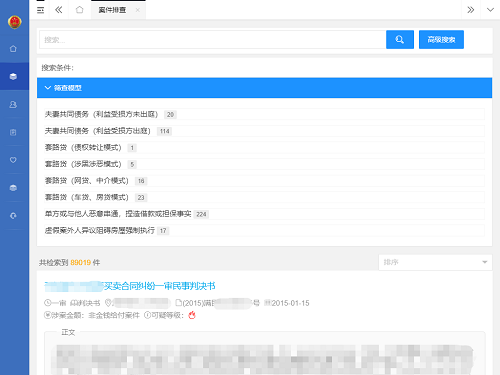
Task: Toggle the sidebar menu collapse icon
Action: pos(40,10)
